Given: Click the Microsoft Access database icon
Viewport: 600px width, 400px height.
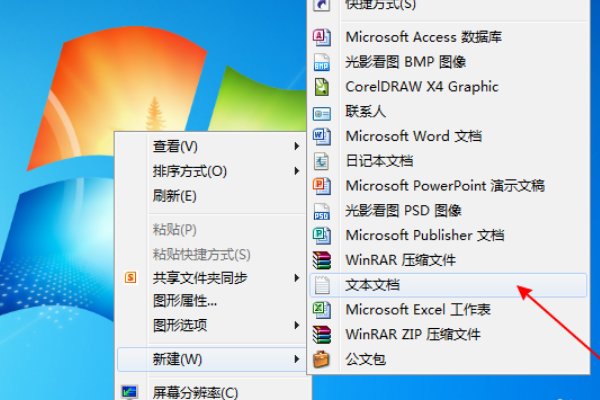Looking at the screenshot, I should tap(321, 37).
